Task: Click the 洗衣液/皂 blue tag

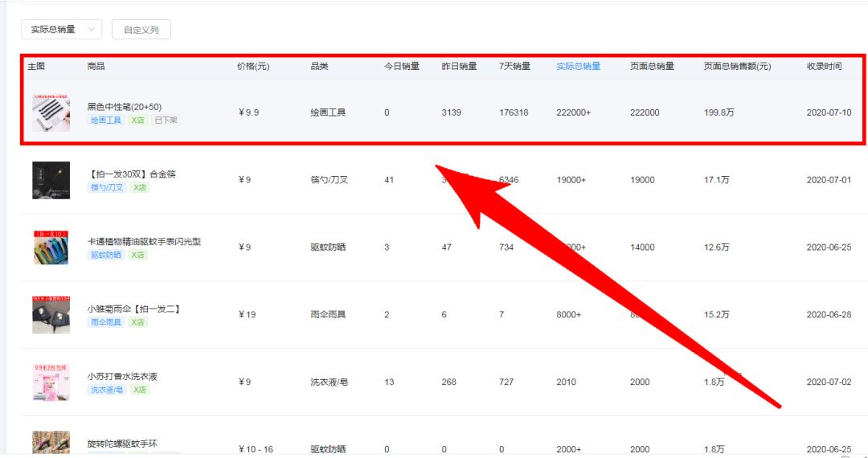Action: click(107, 390)
